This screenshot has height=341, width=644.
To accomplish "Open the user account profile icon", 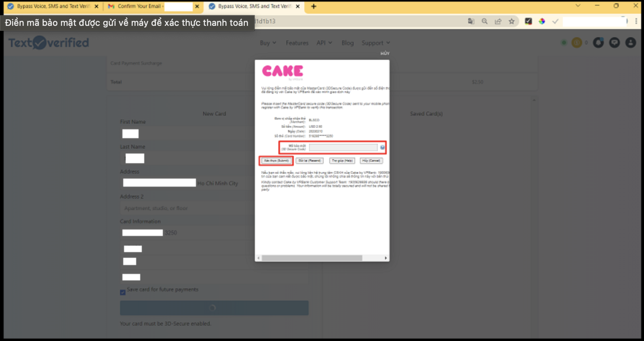I will [630, 42].
